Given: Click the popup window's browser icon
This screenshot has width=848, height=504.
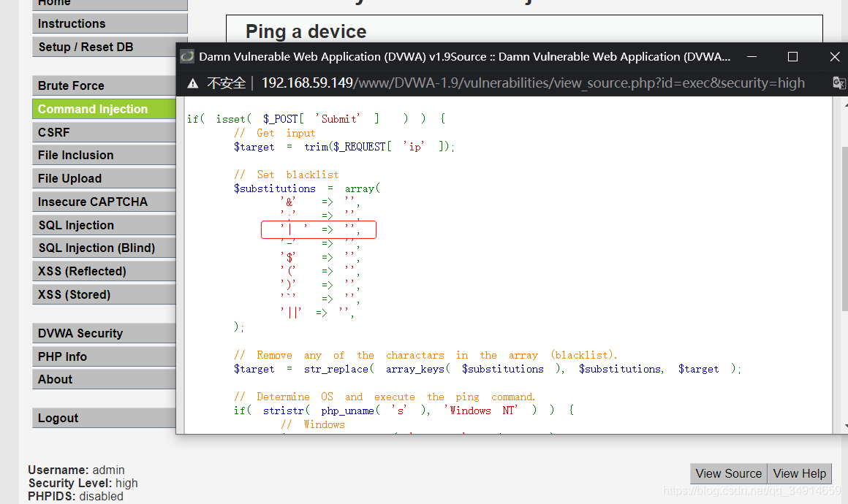Looking at the screenshot, I should (x=187, y=57).
